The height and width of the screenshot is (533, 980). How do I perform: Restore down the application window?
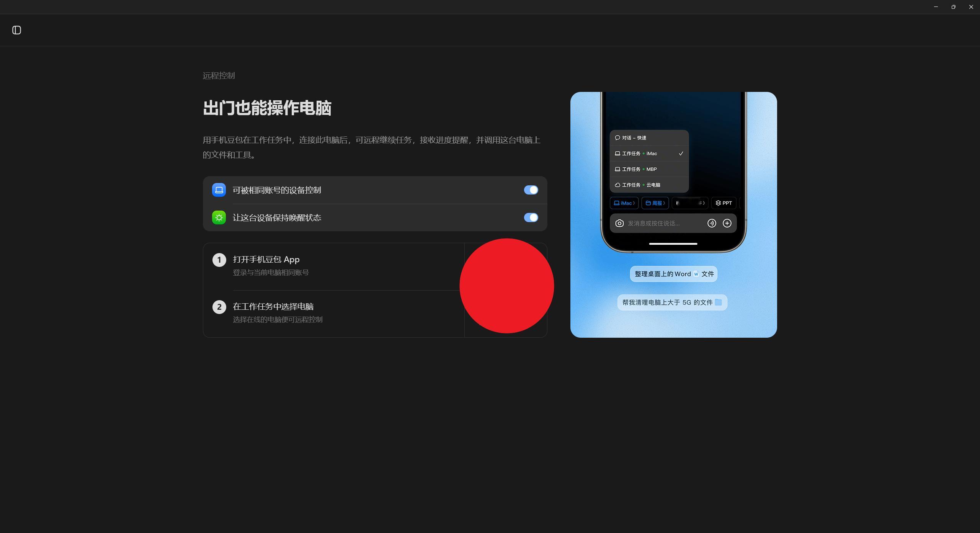(x=954, y=7)
